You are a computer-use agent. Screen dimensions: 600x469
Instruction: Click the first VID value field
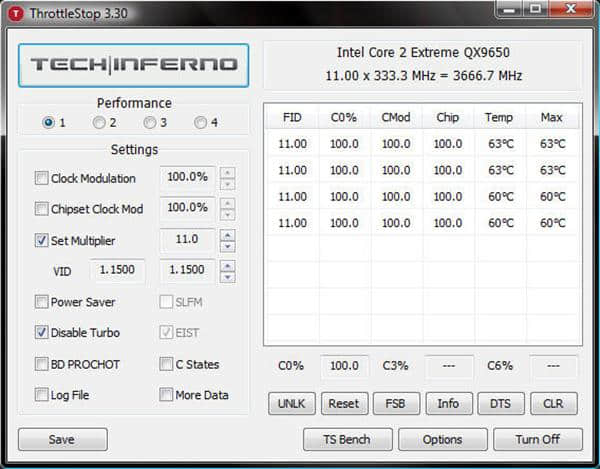click(x=118, y=271)
